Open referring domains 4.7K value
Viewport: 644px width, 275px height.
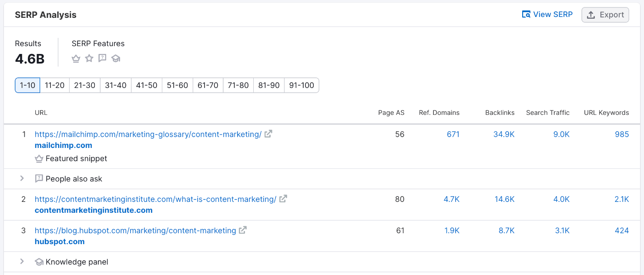tap(452, 199)
